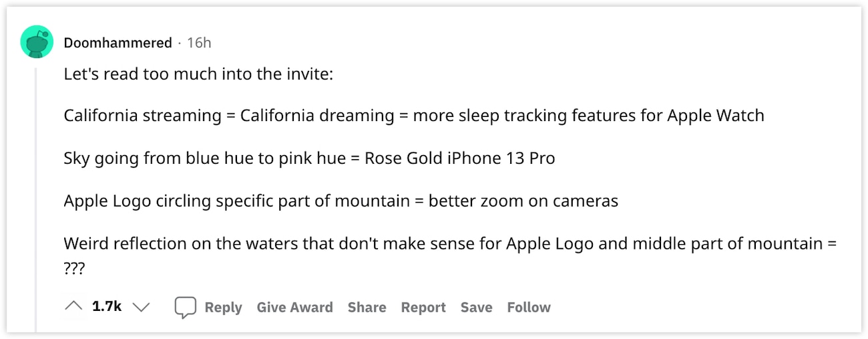Open the Doomhammered username profile
868x339 pixels.
tap(118, 43)
